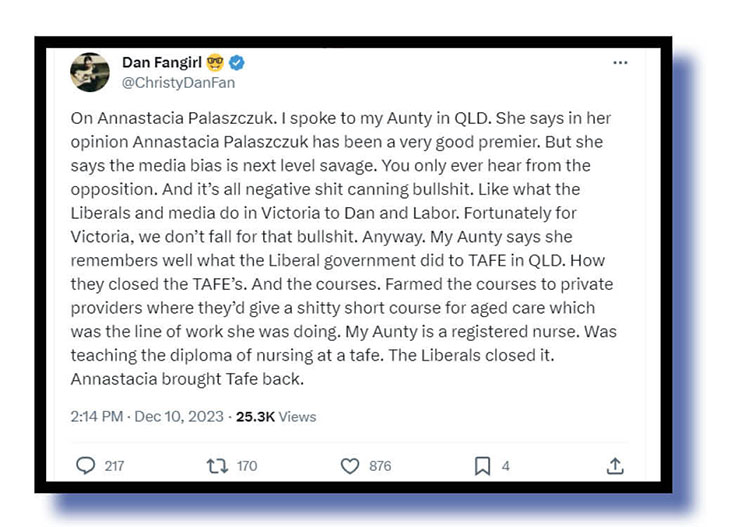
Task: View the 25.3K Views analytics
Action: click(276, 416)
